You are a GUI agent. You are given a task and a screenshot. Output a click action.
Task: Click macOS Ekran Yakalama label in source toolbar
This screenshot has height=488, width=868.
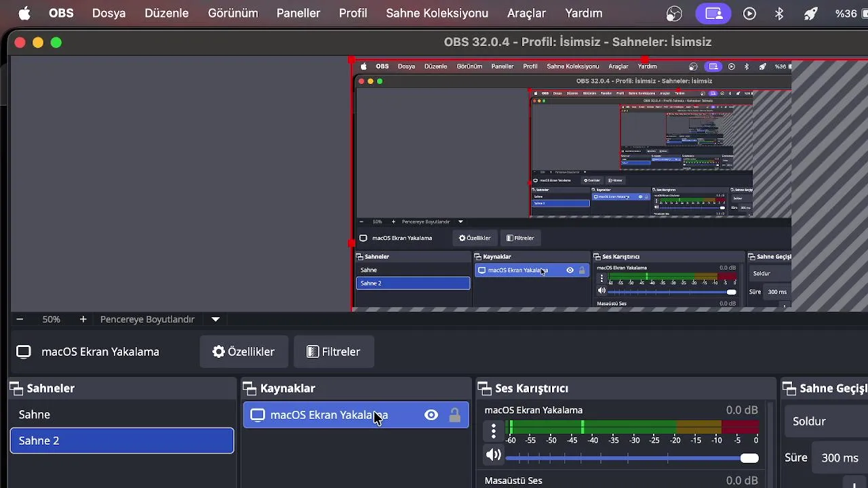click(x=100, y=352)
